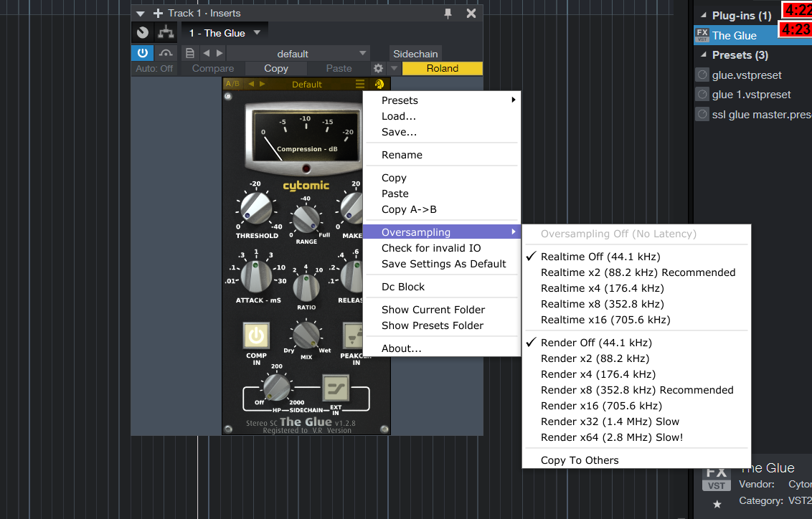Image resolution: width=812 pixels, height=519 pixels.
Task: Click the Ratio knob
Action: pyautogui.click(x=306, y=287)
